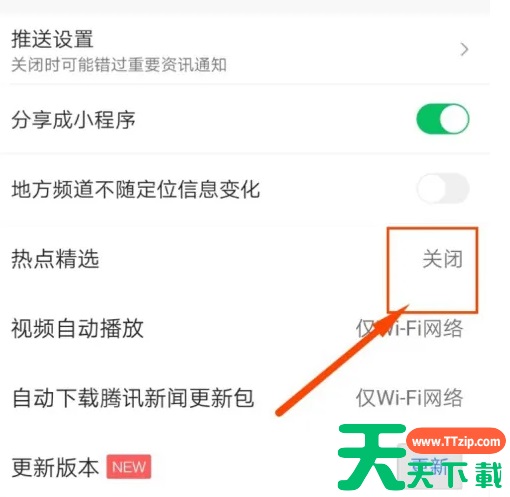The width and height of the screenshot is (510, 497).
Task: Open the 热点精选 settings row
Action: point(245,259)
